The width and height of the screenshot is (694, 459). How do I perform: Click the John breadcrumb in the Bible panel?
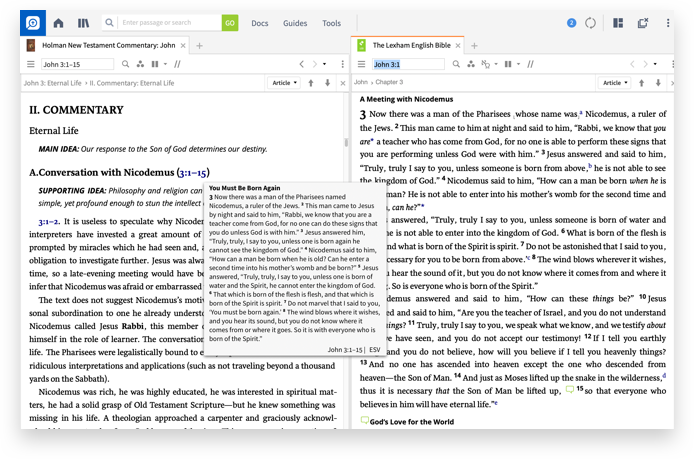[361, 82]
